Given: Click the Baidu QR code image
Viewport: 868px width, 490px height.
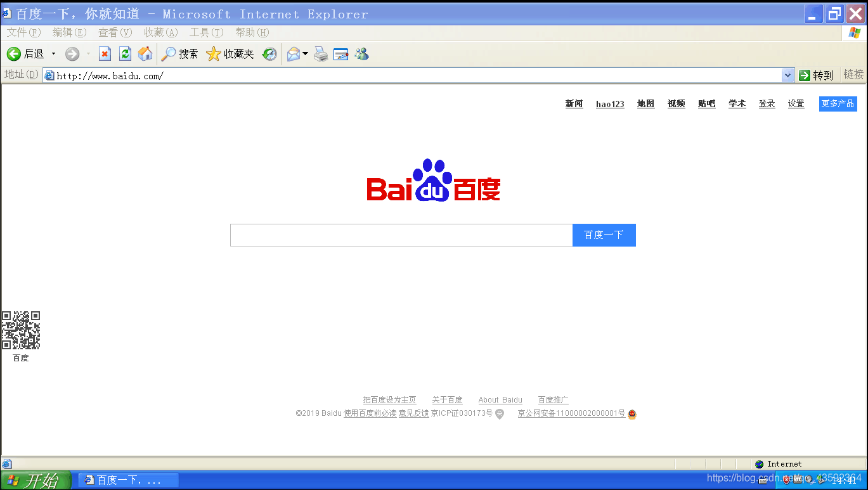Looking at the screenshot, I should [20, 330].
